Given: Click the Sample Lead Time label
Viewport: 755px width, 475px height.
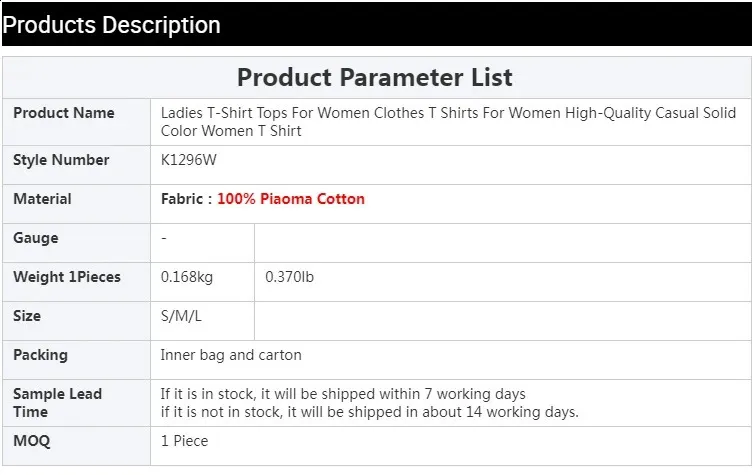Looking at the screenshot, I should pos(57,402).
